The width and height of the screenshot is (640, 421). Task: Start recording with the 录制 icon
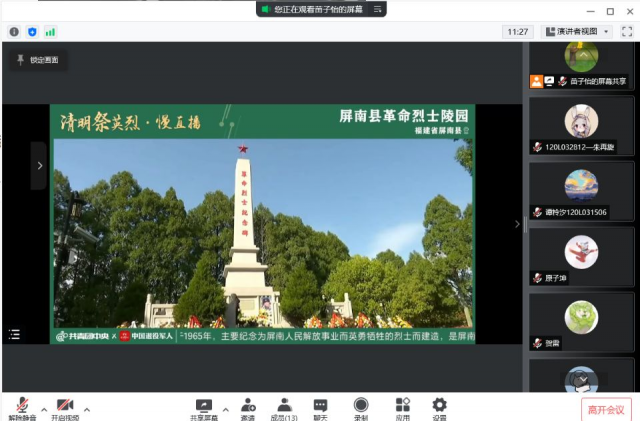click(x=361, y=406)
